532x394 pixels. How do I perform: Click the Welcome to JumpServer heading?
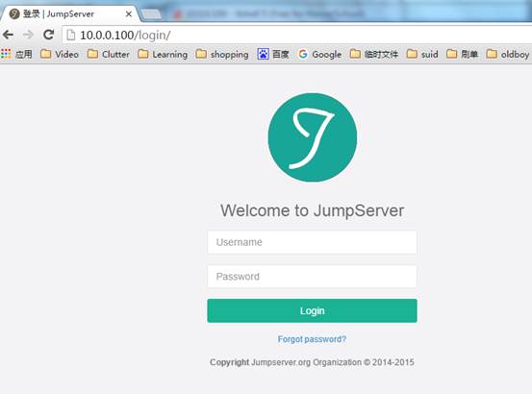pyautogui.click(x=312, y=210)
